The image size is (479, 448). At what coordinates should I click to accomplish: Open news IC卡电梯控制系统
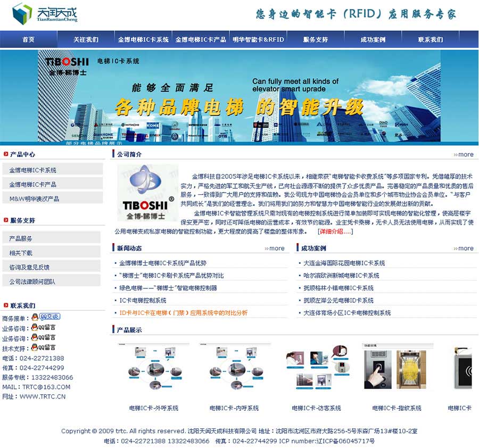(x=143, y=300)
